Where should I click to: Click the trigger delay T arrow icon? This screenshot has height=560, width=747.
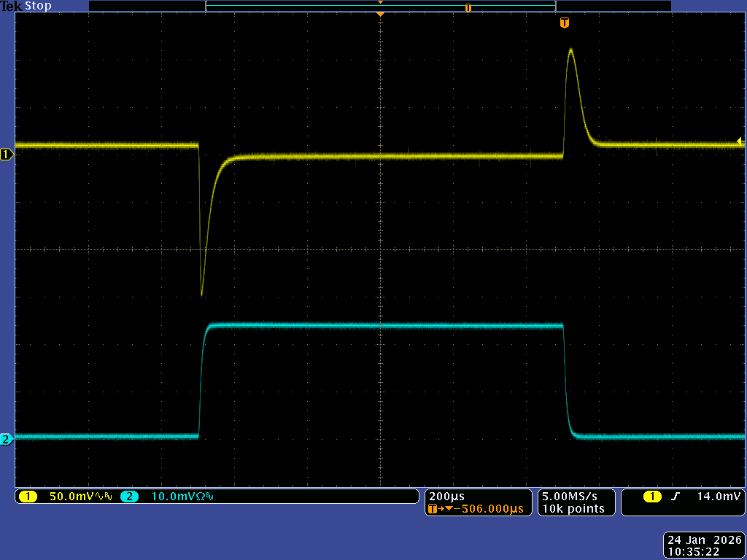[x=441, y=508]
